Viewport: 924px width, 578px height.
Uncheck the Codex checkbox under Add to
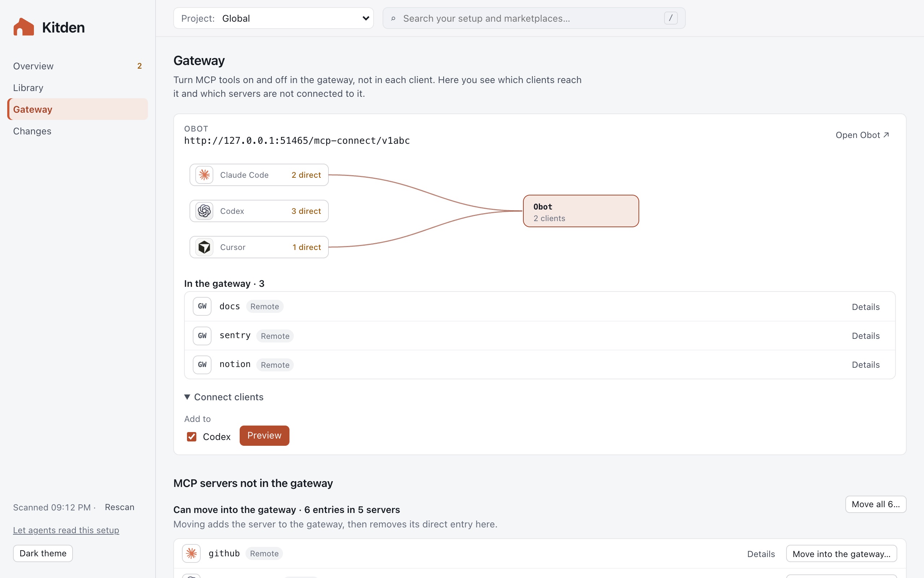point(192,436)
